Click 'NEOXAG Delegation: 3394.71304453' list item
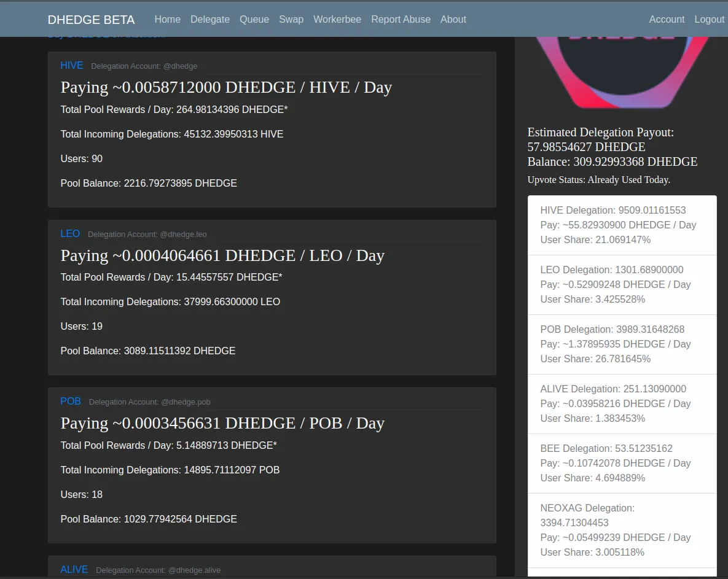This screenshot has width=728, height=579. (x=587, y=515)
